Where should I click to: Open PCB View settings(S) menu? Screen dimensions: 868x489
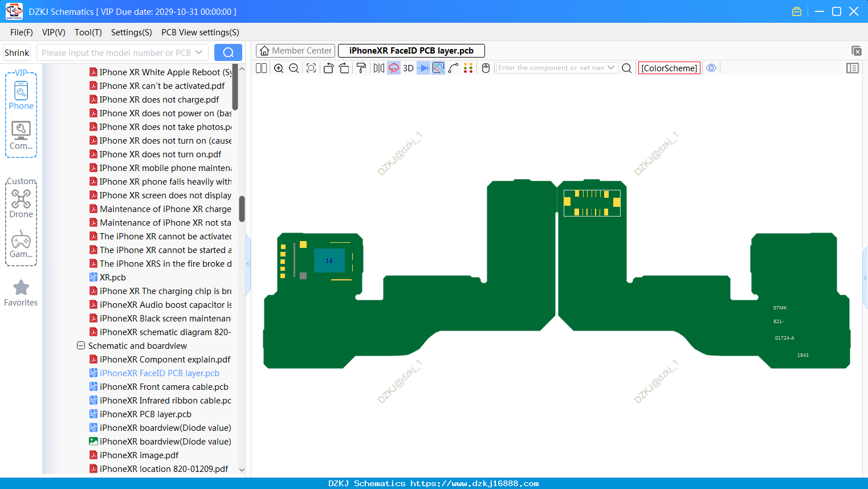coord(200,32)
